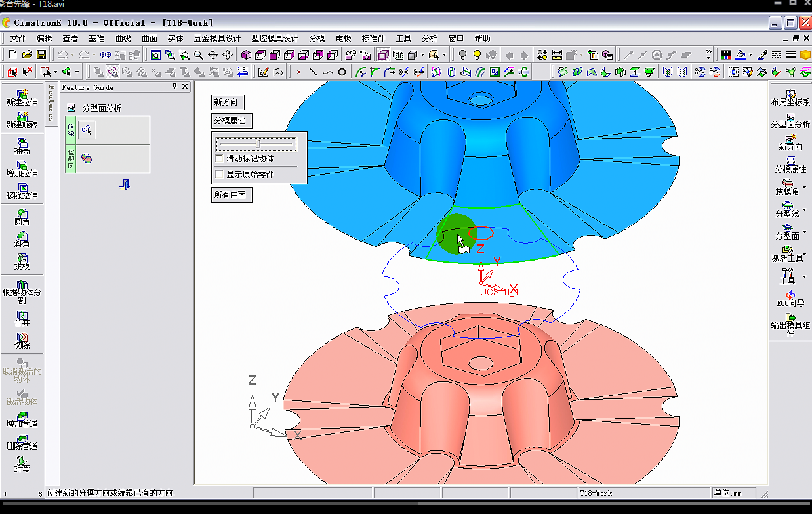This screenshot has width=812, height=514.
Task: Select the 抽壳 shell tool
Action: tap(22, 146)
